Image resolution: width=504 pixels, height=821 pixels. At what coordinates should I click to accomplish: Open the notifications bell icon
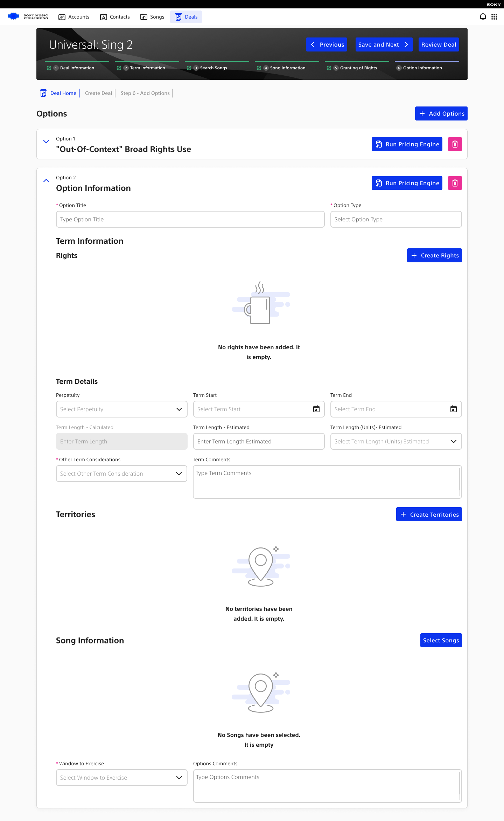coord(483,17)
